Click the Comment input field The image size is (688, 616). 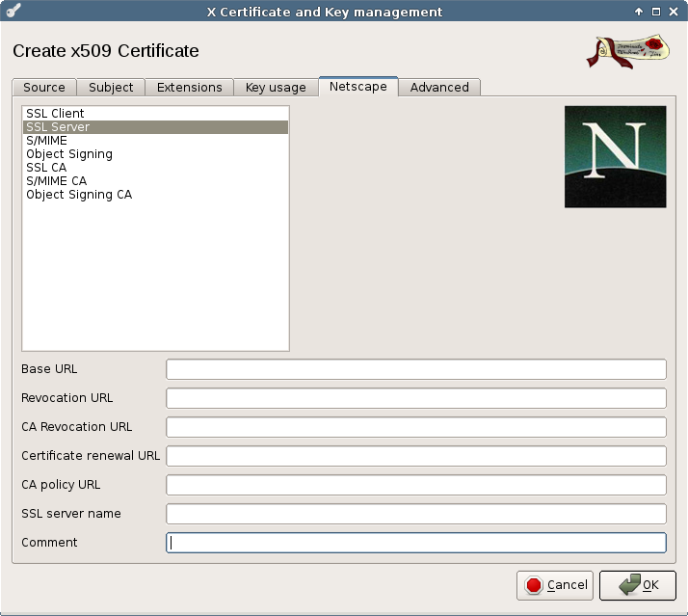tap(416, 543)
